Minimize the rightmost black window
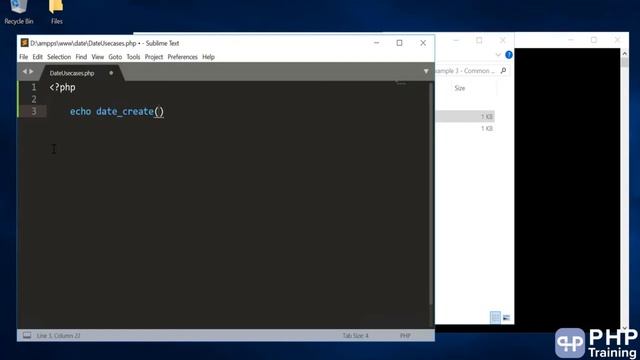 coord(571,40)
